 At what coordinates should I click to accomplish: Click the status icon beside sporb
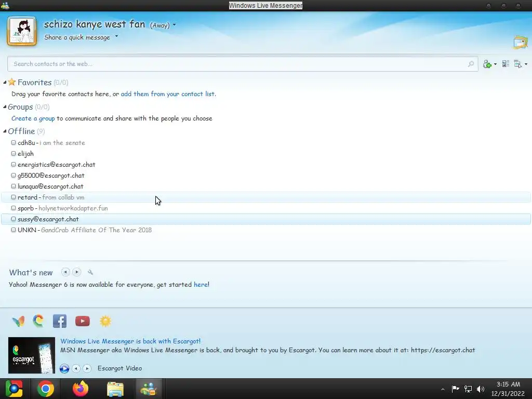pos(14,208)
